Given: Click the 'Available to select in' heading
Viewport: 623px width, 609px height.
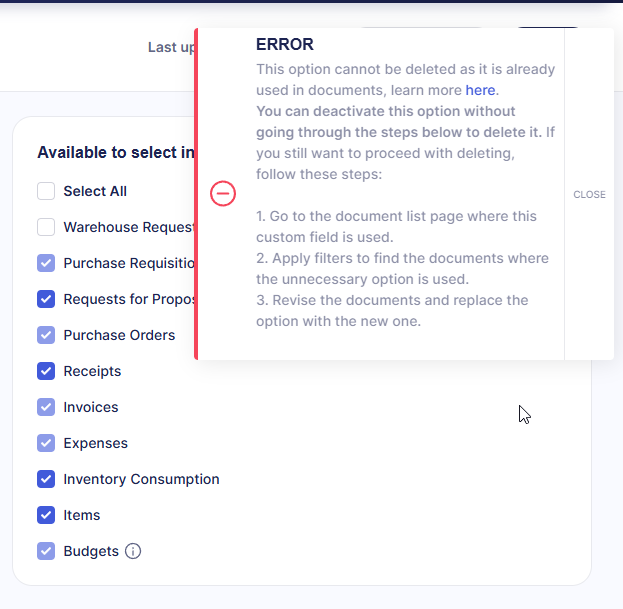Looking at the screenshot, I should tap(116, 153).
